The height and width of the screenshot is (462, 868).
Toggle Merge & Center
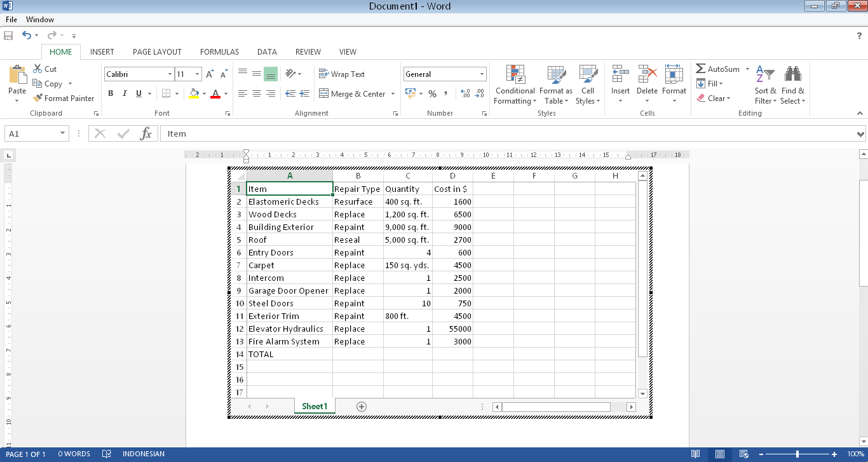353,93
